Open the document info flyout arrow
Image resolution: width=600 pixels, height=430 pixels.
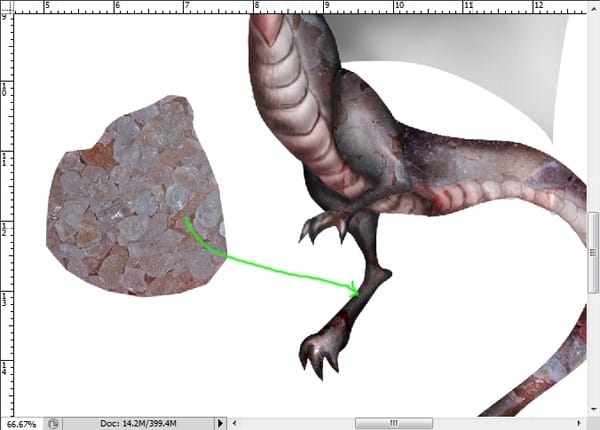click(x=220, y=423)
